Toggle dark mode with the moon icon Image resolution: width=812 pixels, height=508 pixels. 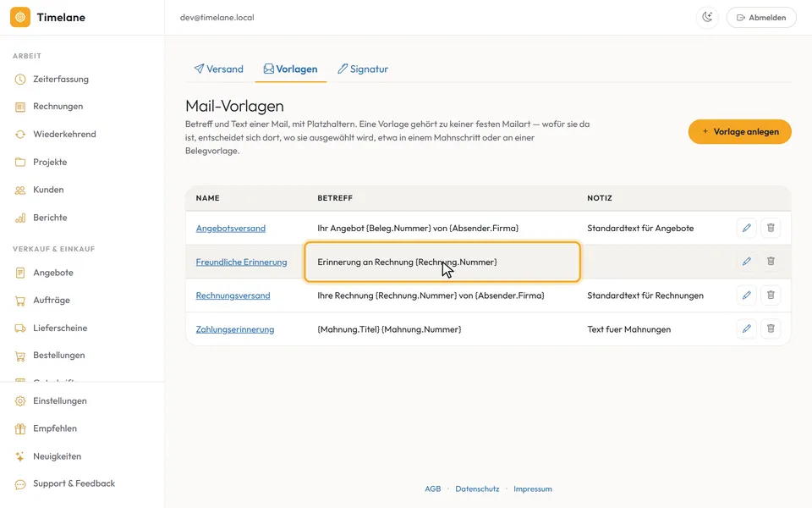point(707,17)
